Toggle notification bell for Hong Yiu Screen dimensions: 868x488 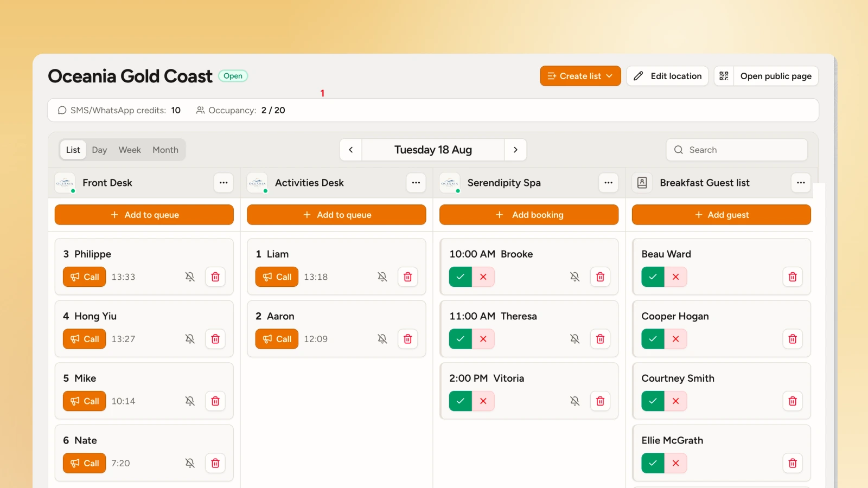click(x=190, y=339)
